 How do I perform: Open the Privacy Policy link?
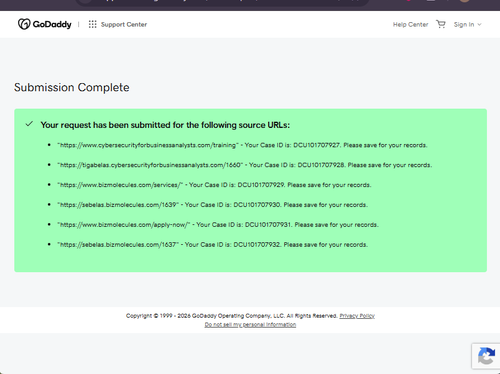357,316
